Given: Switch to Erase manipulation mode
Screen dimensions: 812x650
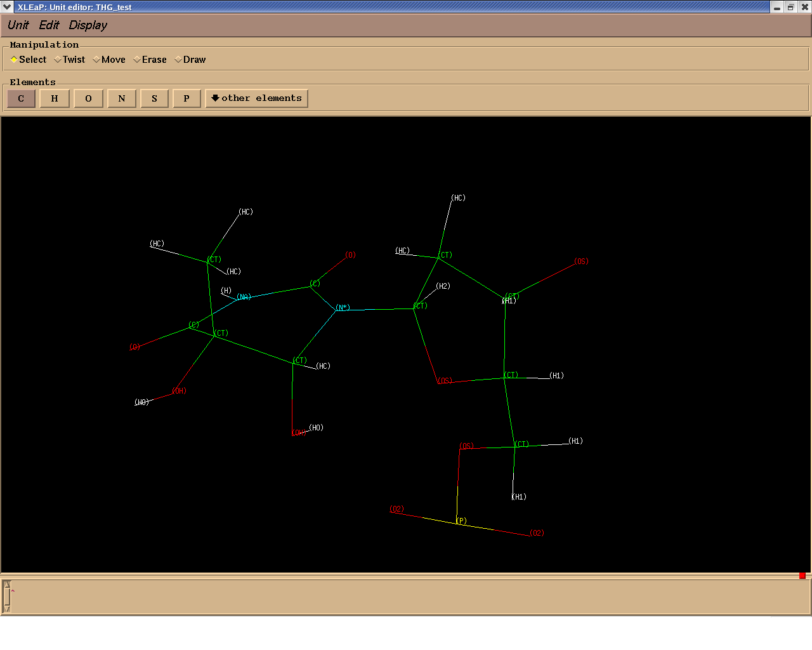Looking at the screenshot, I should pyautogui.click(x=150, y=60).
